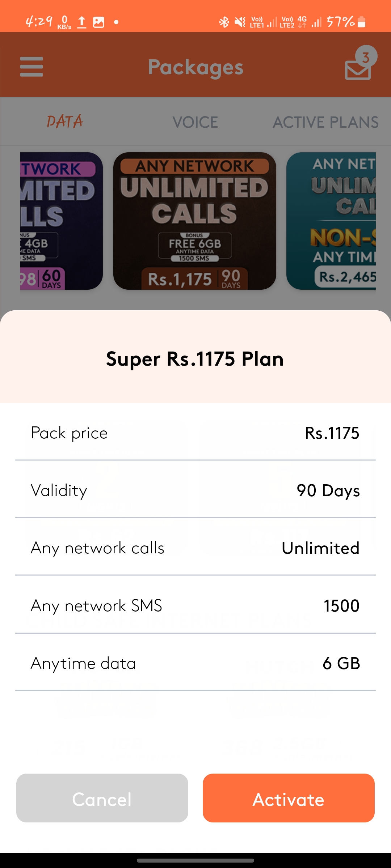391x868 pixels.
Task: Open the hamburger menu
Action: click(x=31, y=67)
